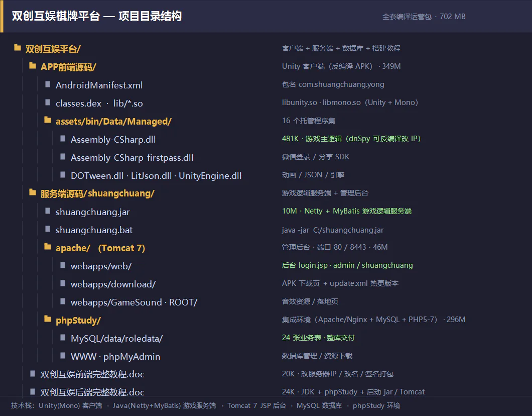Select WWW · phpMyAdmin entry name
532x416 pixels.
[115, 357]
